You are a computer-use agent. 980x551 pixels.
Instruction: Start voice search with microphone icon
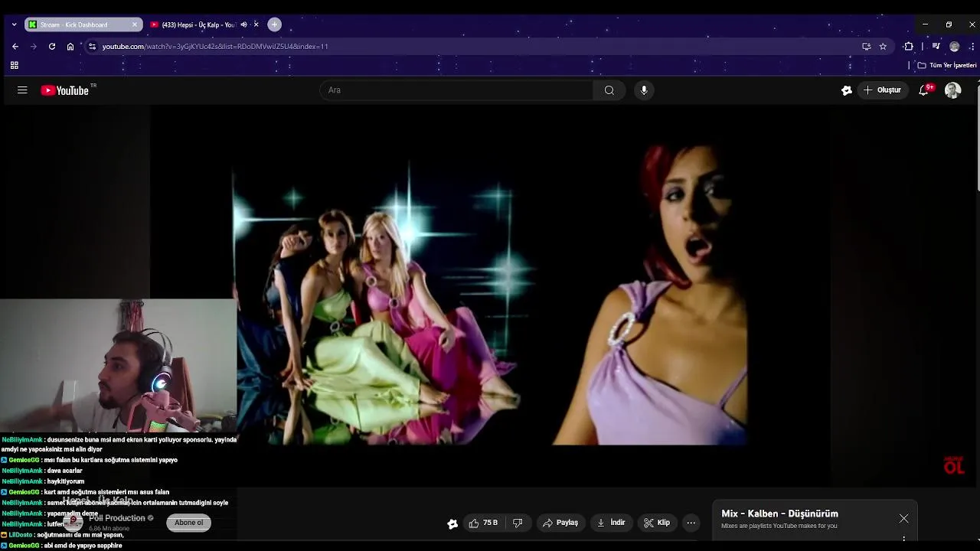click(644, 90)
